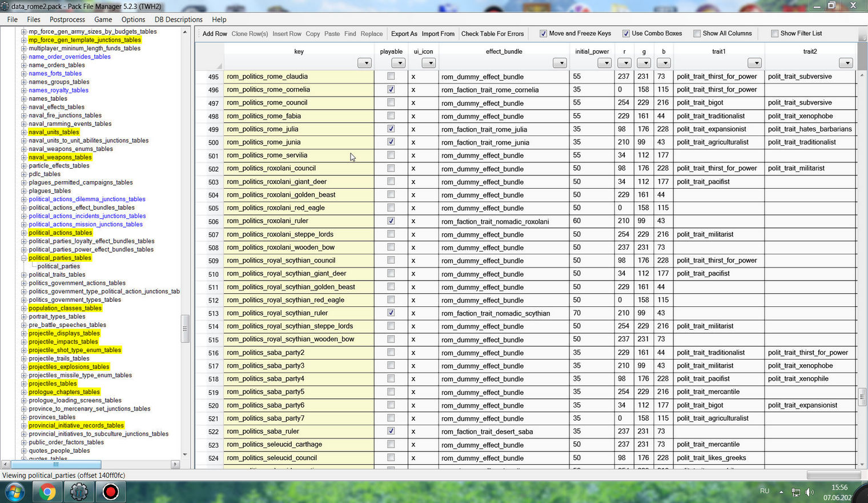868x503 pixels.
Task: Expand the tree node for naval_units_tables
Action: click(24, 132)
